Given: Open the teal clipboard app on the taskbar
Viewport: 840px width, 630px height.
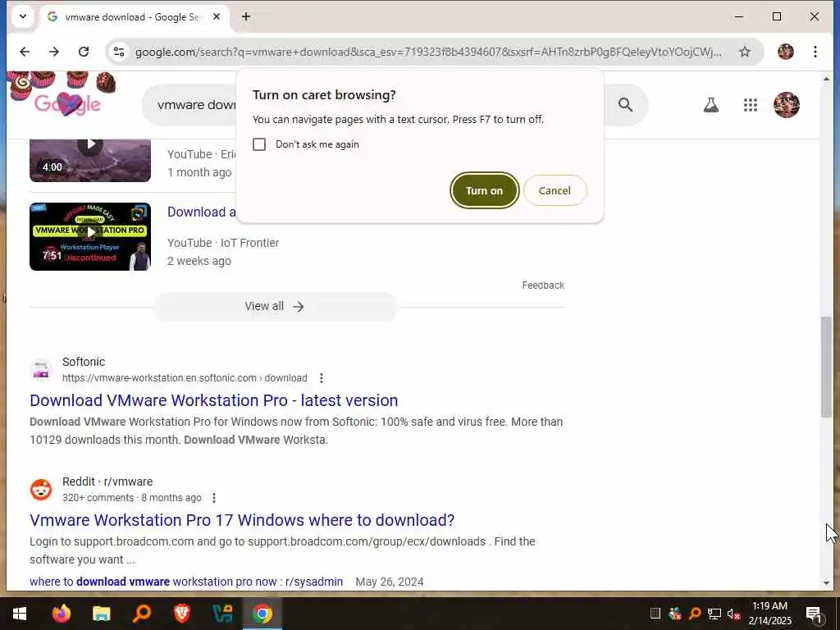Looking at the screenshot, I should pos(221,614).
